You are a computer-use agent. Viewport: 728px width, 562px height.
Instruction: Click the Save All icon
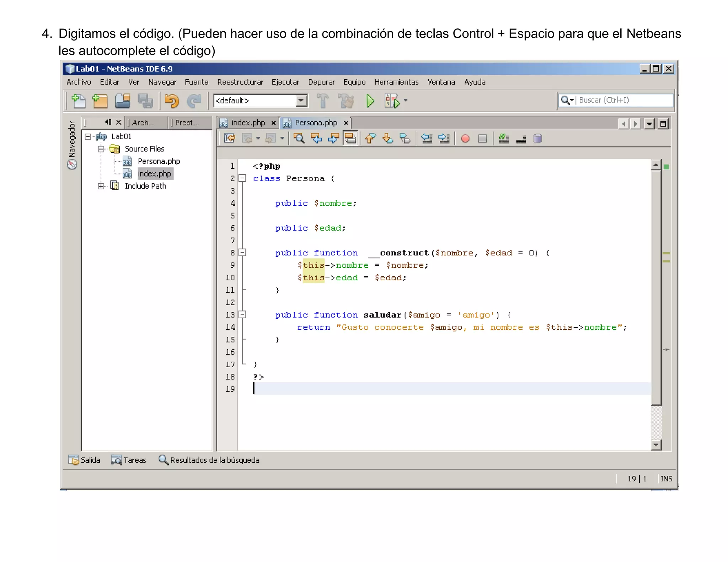[x=145, y=101]
